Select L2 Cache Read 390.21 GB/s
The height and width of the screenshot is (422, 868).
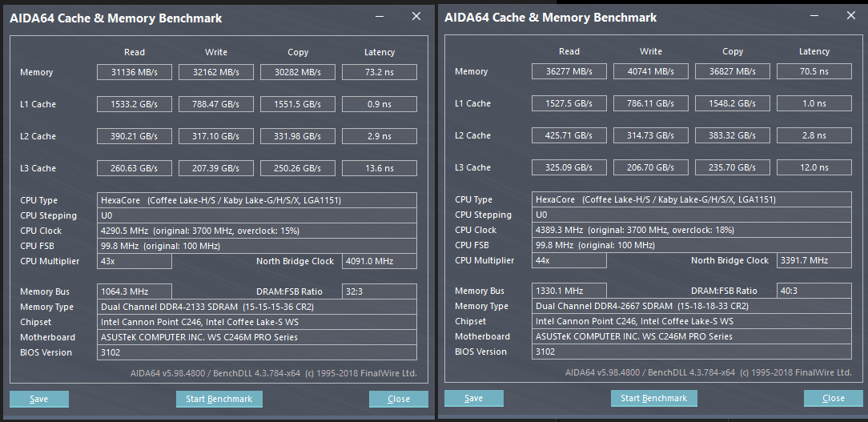click(x=135, y=136)
